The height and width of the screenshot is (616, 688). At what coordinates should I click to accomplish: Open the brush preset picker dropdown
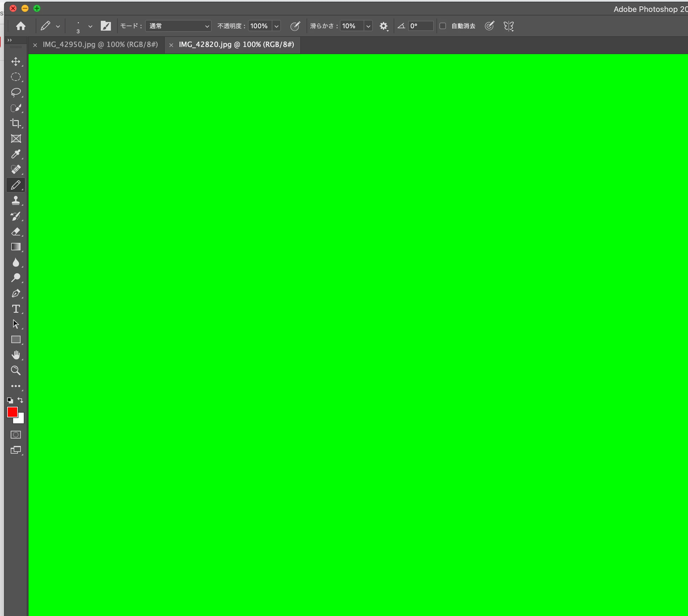click(x=90, y=26)
